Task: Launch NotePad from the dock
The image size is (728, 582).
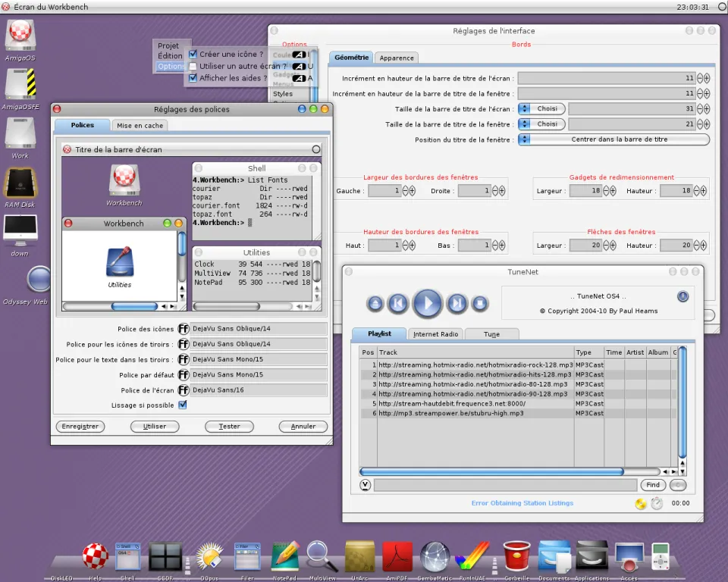Action: pos(285,558)
